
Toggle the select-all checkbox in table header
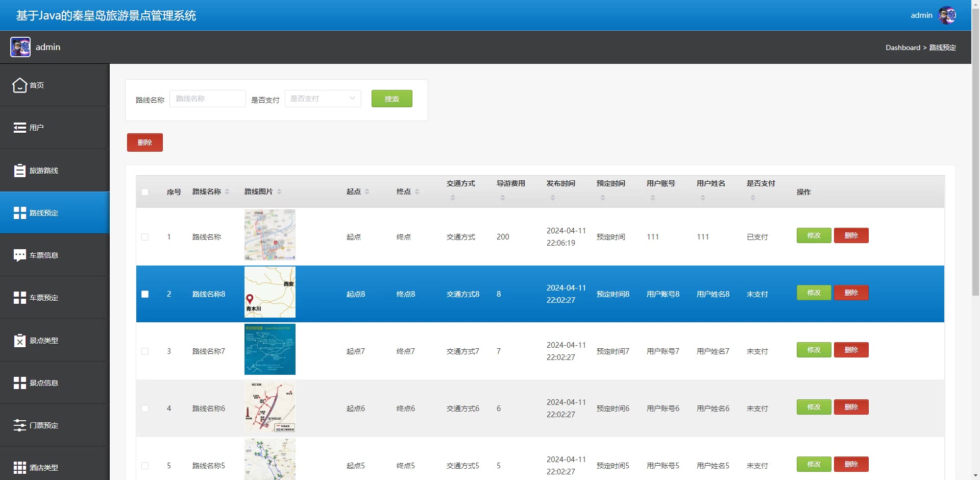coord(145,192)
